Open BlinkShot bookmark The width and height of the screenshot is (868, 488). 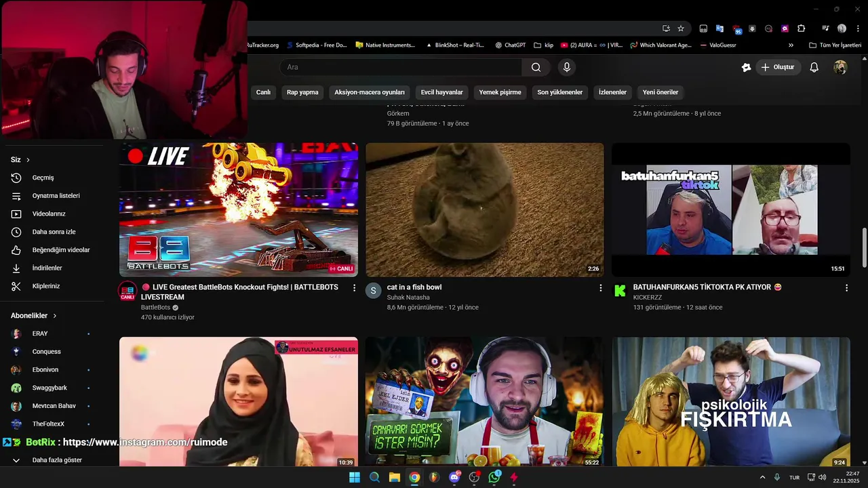(455, 45)
